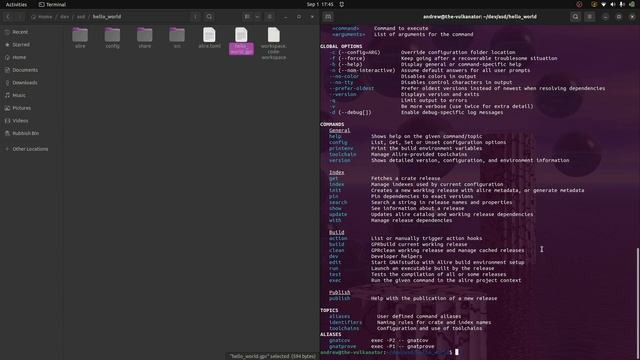Open the Files hamburger menu
Image resolution: width=640 pixels, height=360 pixels.
pos(269,17)
